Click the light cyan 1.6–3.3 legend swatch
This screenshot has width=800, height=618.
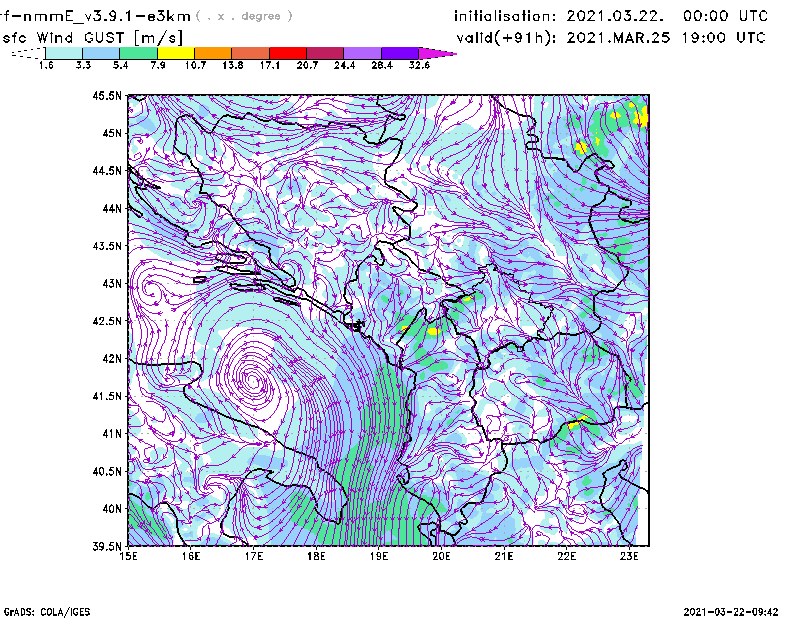(64, 53)
